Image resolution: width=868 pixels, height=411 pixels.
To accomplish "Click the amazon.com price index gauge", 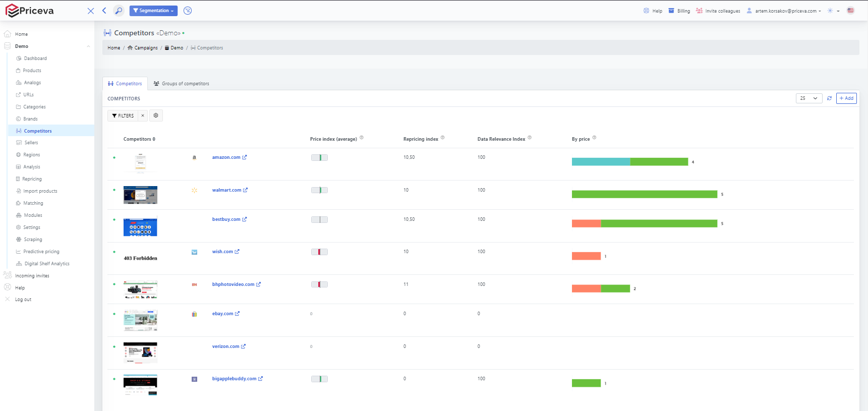I will coord(319,158).
